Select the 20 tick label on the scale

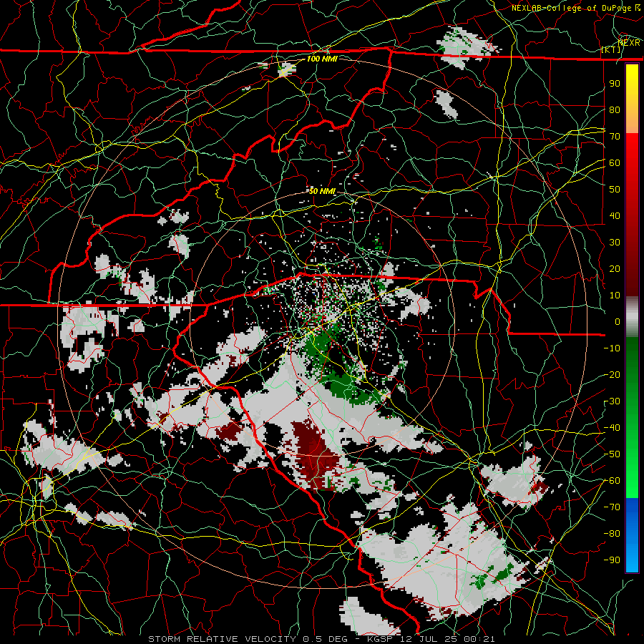(615, 269)
